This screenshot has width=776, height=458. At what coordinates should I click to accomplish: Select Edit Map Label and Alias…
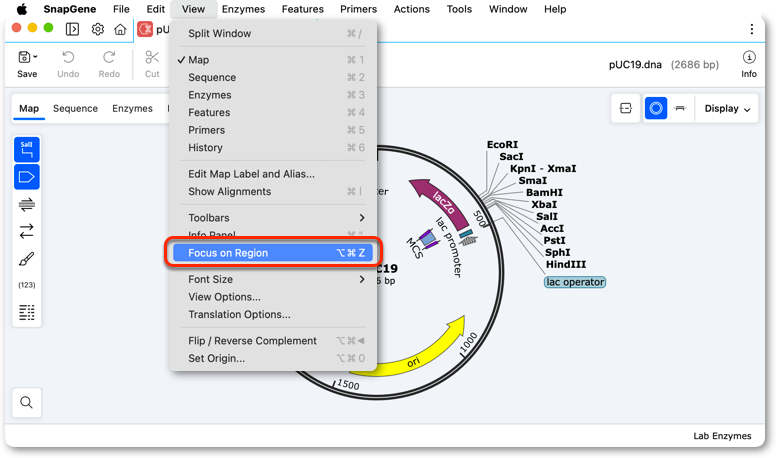[x=273, y=174]
